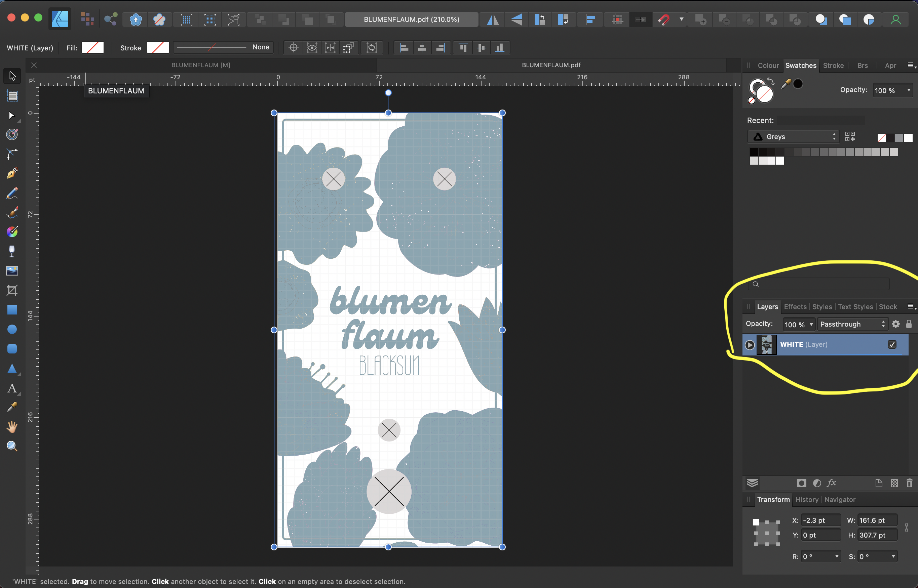918x588 pixels.
Task: Switch to the History tab
Action: [x=806, y=499]
